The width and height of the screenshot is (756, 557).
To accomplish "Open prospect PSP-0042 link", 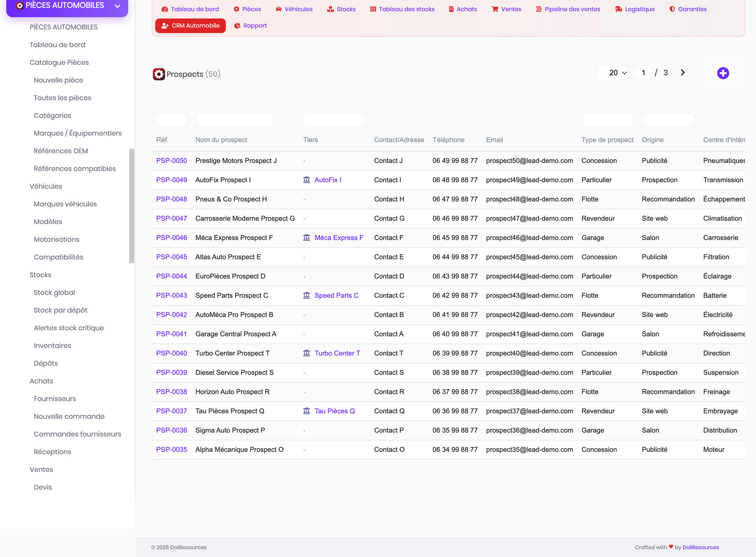I will click(172, 315).
